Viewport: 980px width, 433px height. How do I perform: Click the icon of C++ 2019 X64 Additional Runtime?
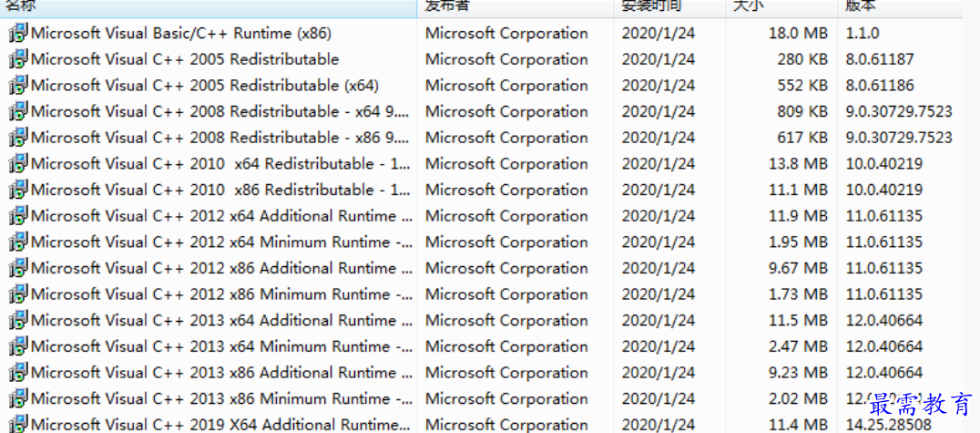click(18, 424)
